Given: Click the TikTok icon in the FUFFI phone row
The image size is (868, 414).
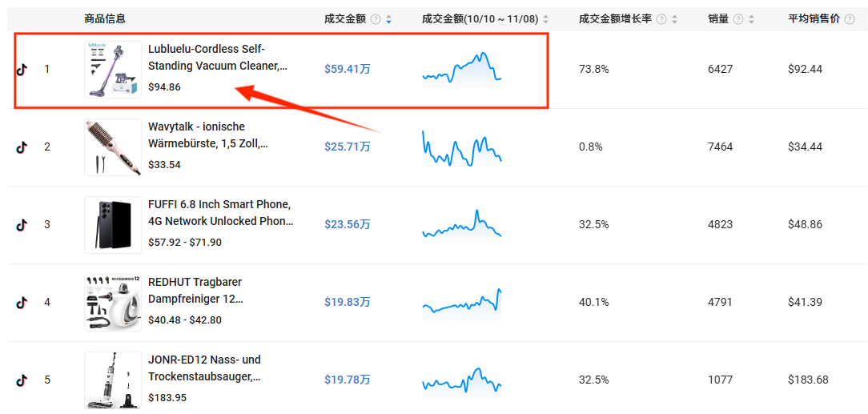Looking at the screenshot, I should pyautogui.click(x=22, y=225).
